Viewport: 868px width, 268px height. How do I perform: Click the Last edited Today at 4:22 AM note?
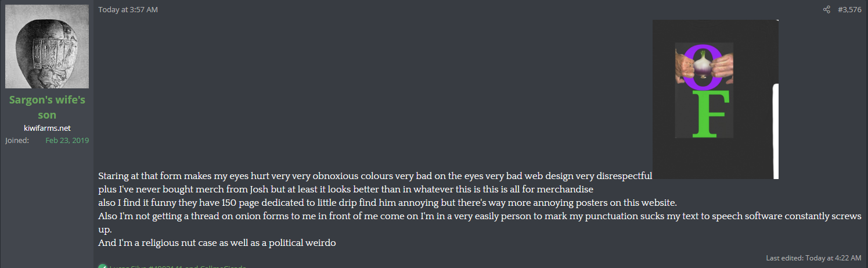pos(813,258)
